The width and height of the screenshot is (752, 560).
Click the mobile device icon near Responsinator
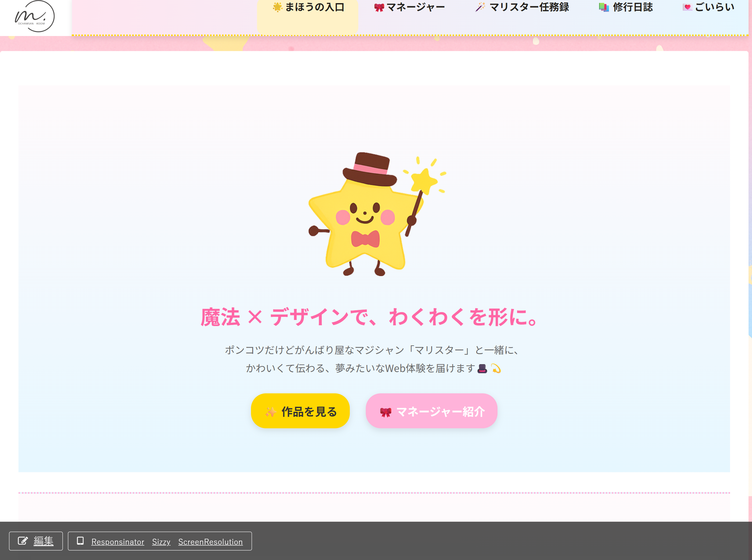(80, 541)
